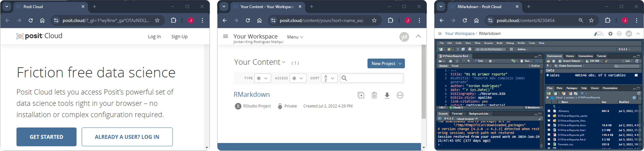Image resolution: width=644 pixels, height=151 pixels.
Task: Click Your Workspace breadcrumb in RMarkdown window
Action: [x=459, y=34]
